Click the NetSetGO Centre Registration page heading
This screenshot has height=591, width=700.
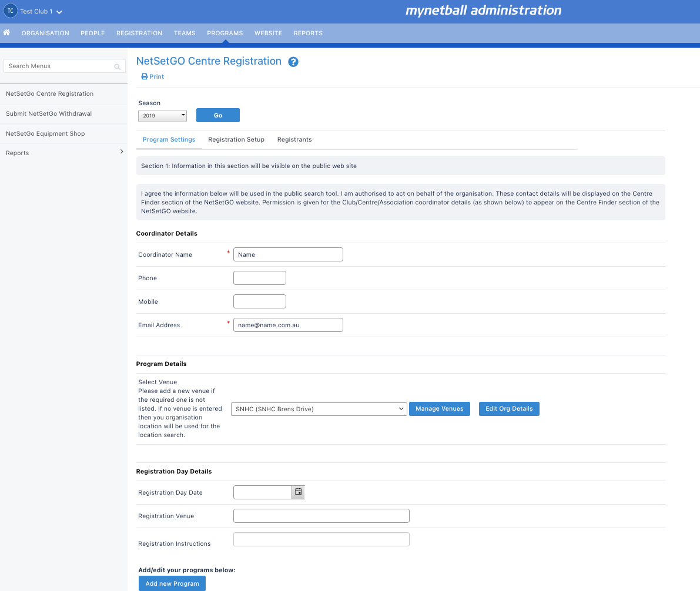coord(209,61)
